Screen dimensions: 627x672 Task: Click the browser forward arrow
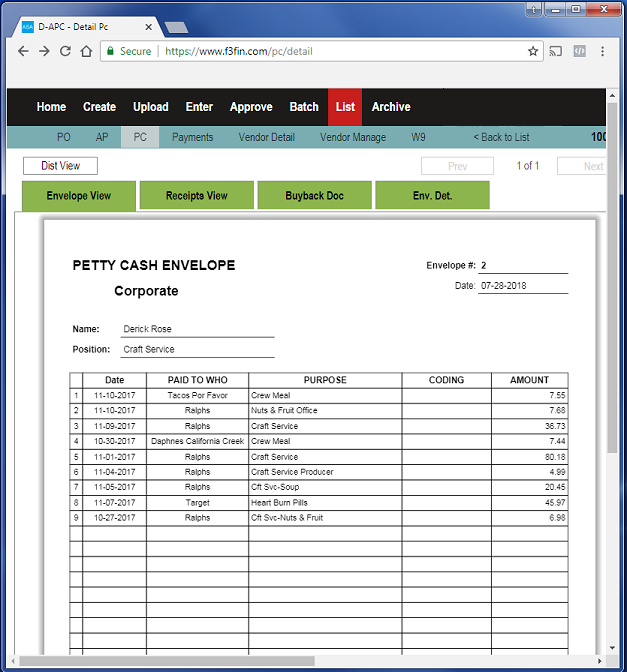coord(44,51)
